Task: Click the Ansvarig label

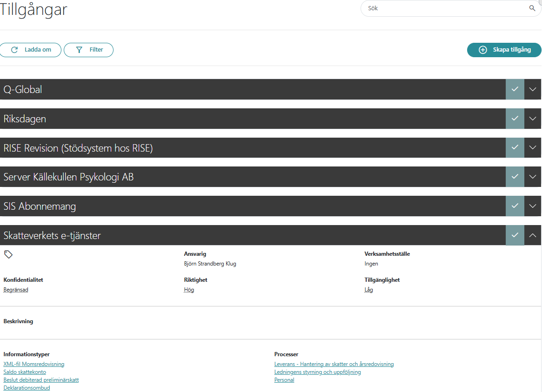Action: (195, 254)
